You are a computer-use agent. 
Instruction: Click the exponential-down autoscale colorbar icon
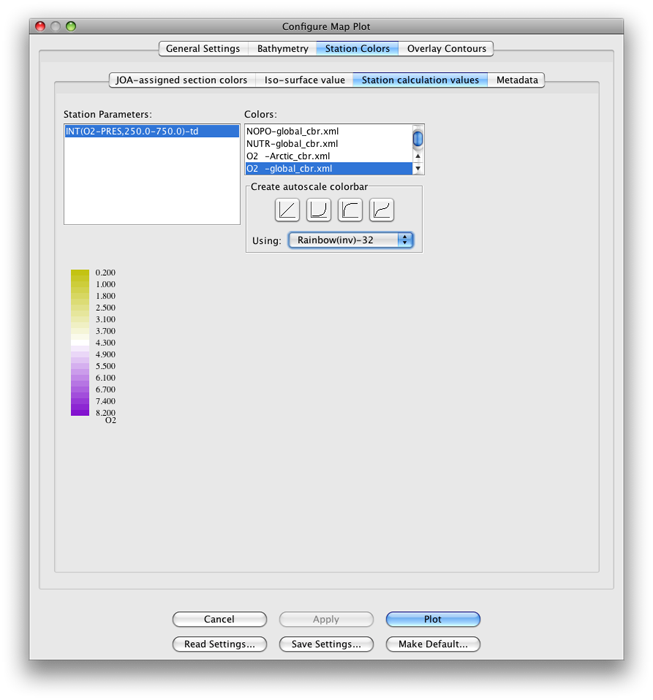coord(350,210)
